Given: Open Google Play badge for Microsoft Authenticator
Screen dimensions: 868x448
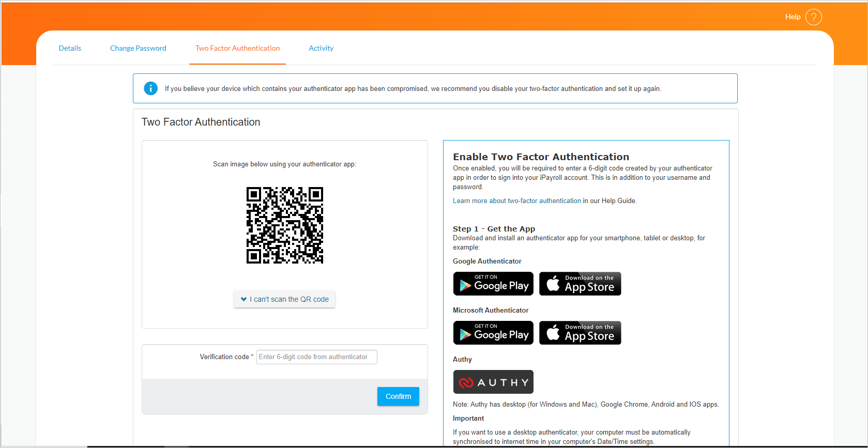Looking at the screenshot, I should [x=493, y=333].
